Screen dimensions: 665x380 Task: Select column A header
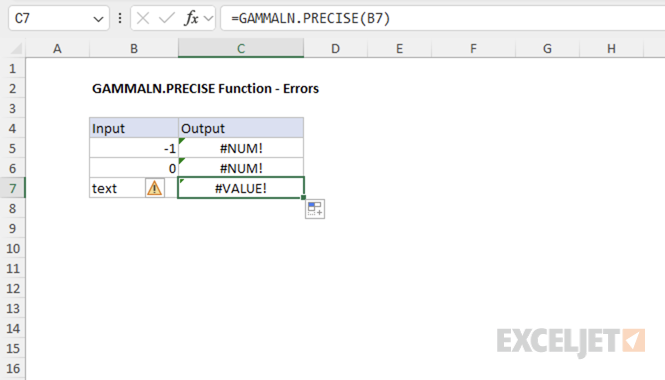pyautogui.click(x=57, y=49)
